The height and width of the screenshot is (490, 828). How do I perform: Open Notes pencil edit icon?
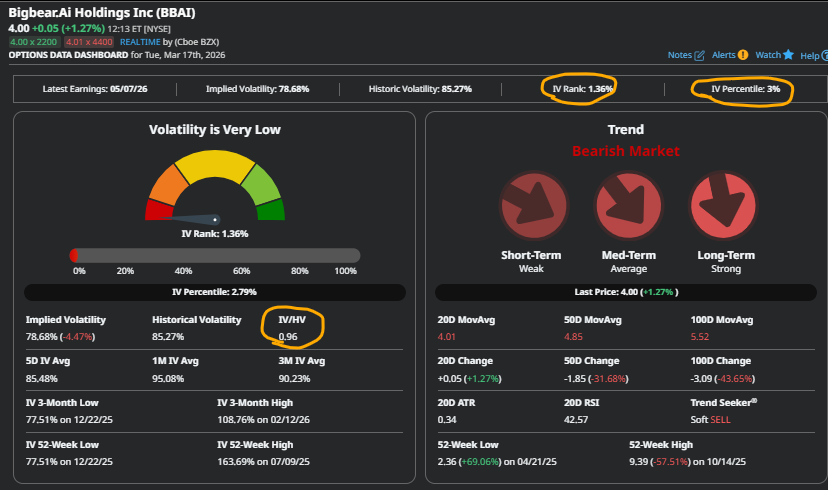(699, 55)
